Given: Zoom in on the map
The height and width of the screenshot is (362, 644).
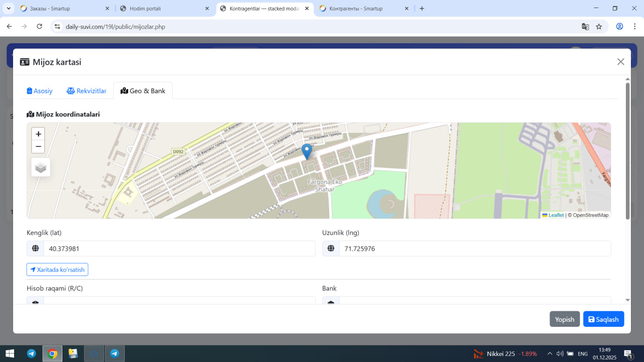Looking at the screenshot, I should pyautogui.click(x=38, y=134).
